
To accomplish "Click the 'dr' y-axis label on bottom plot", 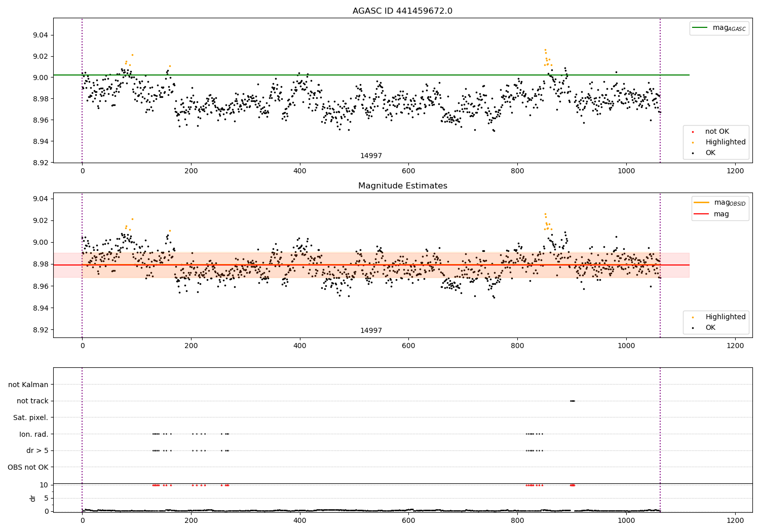I will pyautogui.click(x=33, y=498).
